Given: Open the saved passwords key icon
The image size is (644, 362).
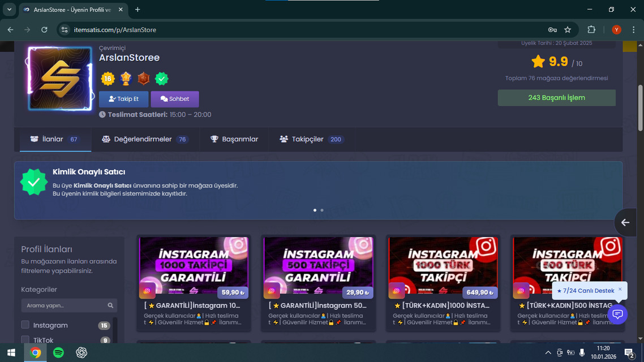Looking at the screenshot, I should tap(552, 29).
